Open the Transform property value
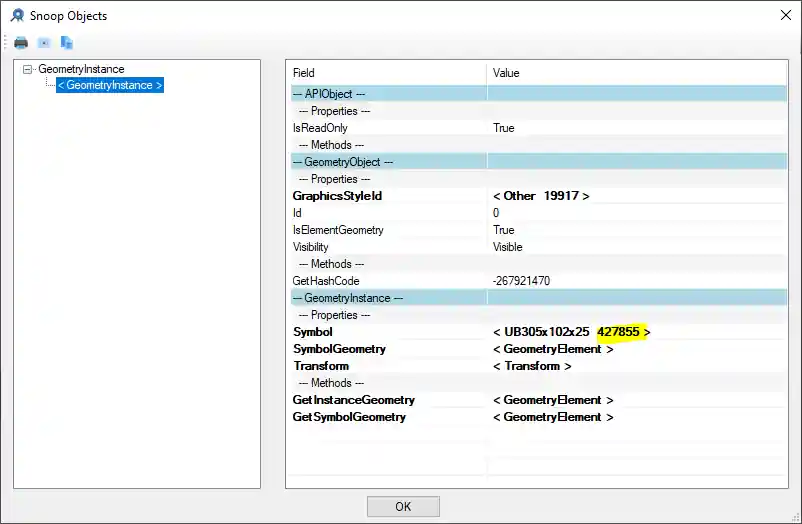 tap(532, 366)
